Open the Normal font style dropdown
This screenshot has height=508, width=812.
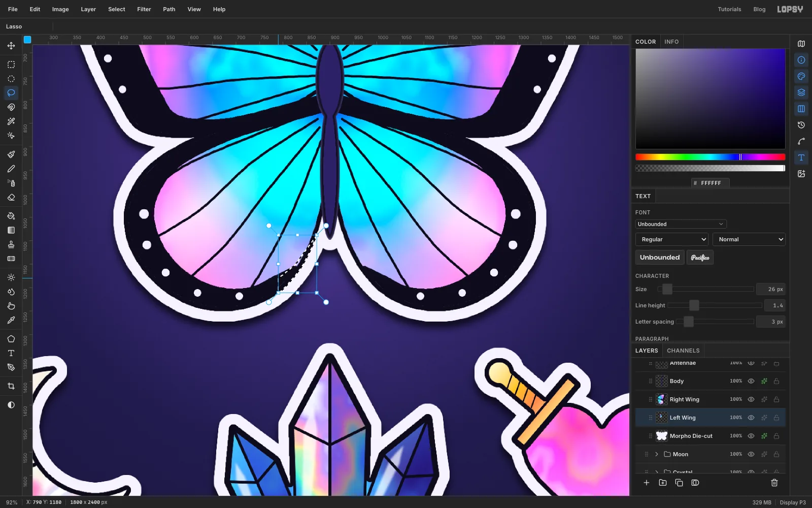coord(749,239)
